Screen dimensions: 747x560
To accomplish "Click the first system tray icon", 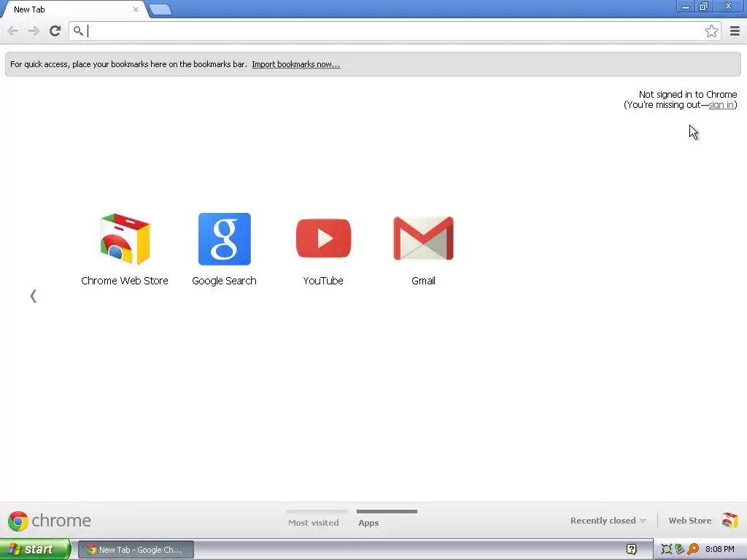I will 666,549.
